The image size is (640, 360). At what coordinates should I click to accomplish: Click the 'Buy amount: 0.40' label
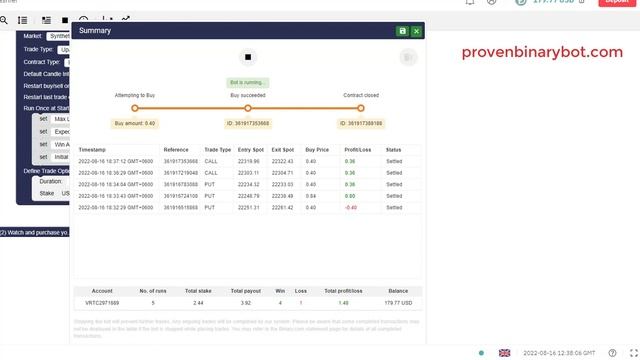click(x=135, y=123)
